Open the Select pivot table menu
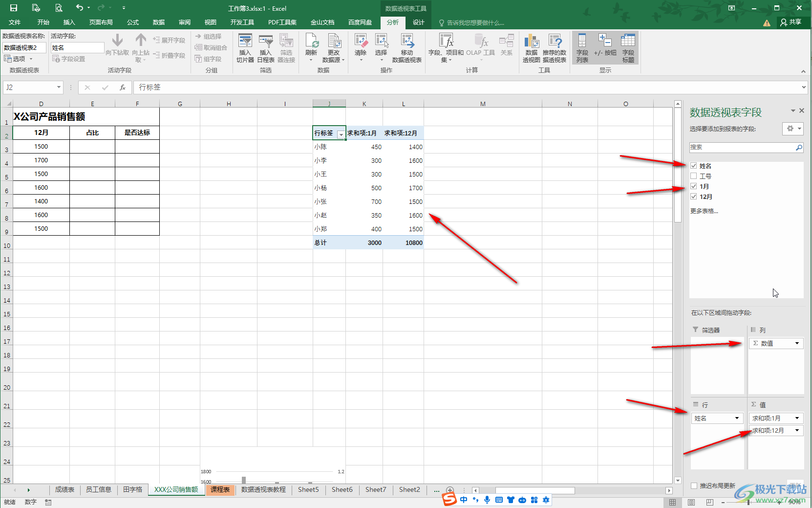The image size is (812, 508). coord(381,48)
